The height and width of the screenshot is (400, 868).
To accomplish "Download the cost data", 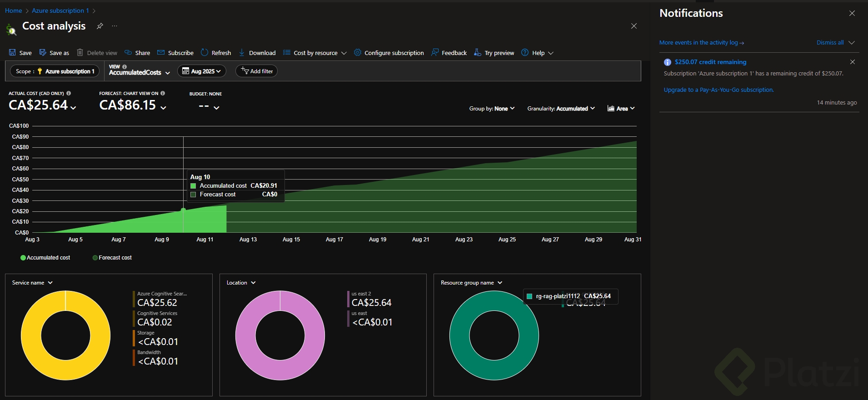I will coord(257,53).
